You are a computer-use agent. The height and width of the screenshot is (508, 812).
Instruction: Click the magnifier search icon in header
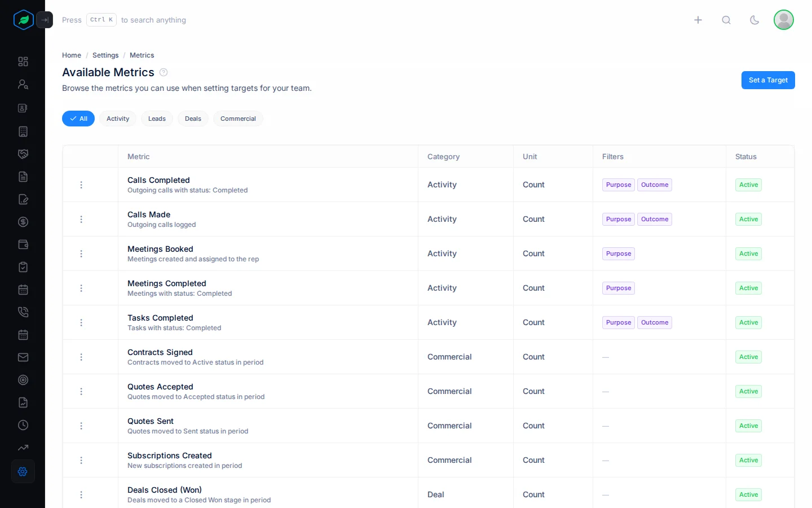click(726, 20)
